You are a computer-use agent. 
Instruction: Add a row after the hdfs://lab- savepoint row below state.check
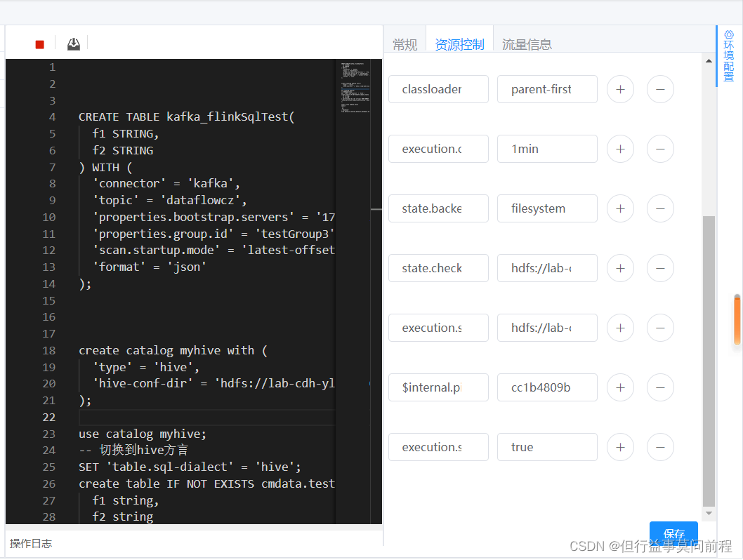pyautogui.click(x=620, y=328)
